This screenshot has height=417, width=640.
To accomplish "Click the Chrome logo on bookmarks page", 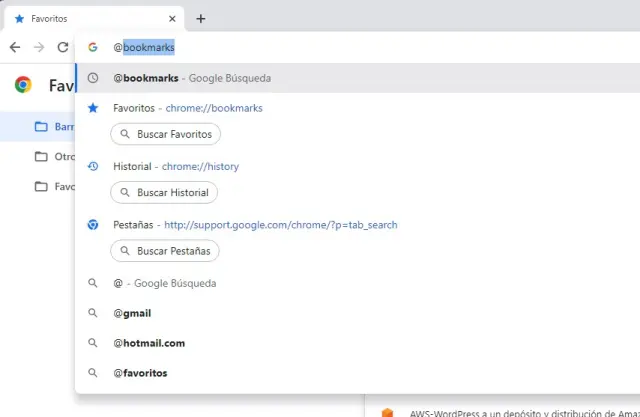I will coord(23,85).
